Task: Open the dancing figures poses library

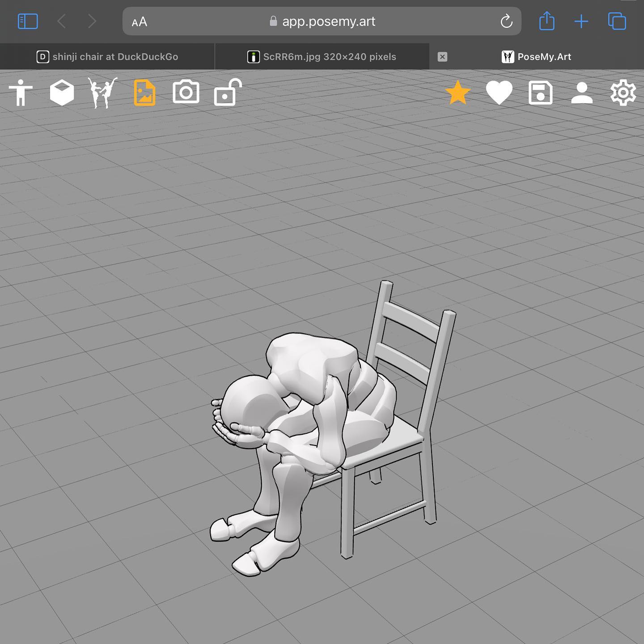Action: (x=103, y=93)
